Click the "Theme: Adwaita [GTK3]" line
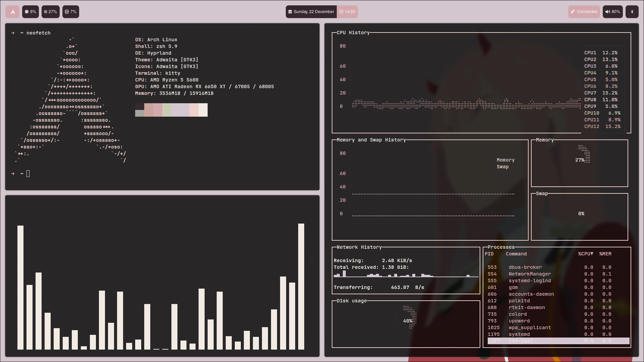Viewport: 644px width, 362px height. (167, 60)
